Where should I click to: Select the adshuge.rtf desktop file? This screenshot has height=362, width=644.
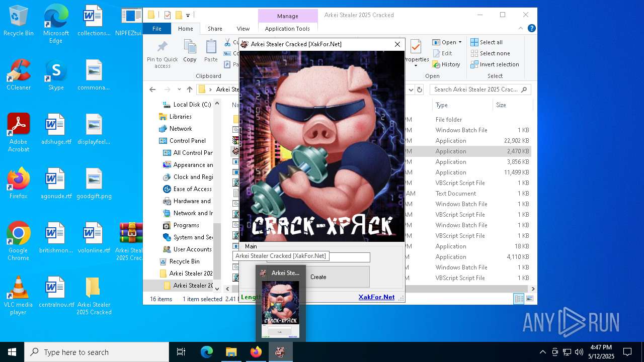coord(56,129)
